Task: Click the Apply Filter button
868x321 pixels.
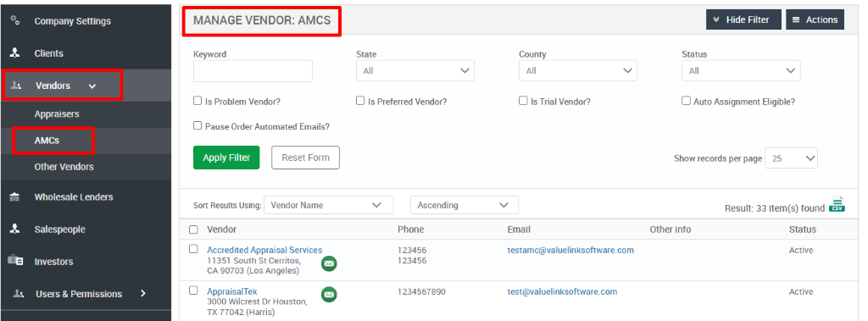Action: [226, 158]
